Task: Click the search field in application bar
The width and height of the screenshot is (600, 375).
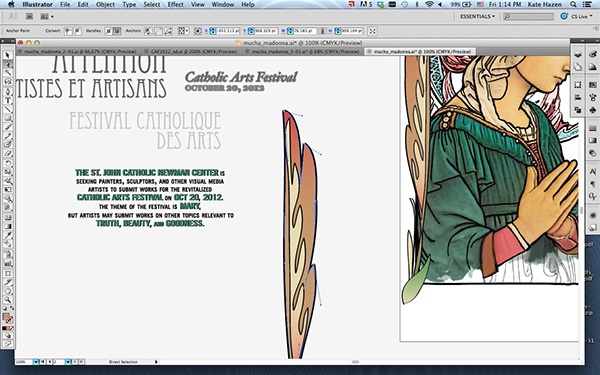Action: [528, 16]
